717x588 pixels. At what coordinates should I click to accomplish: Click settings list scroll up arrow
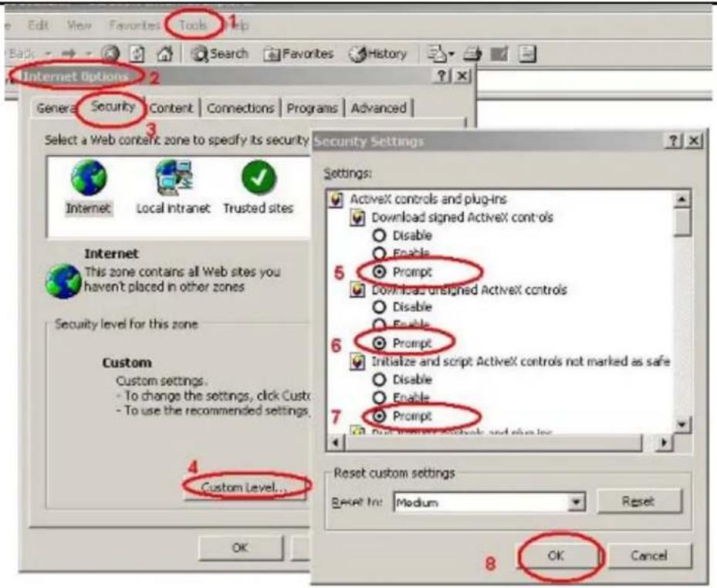681,199
